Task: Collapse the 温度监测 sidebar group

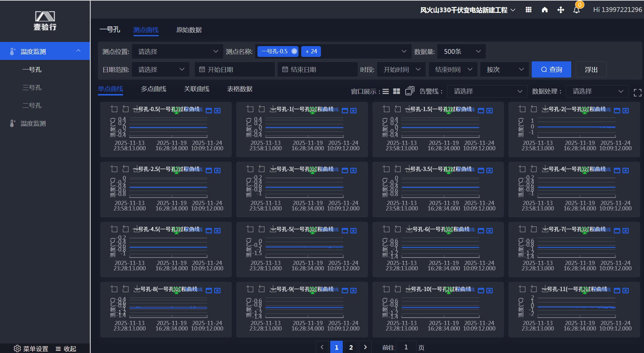Action: (78, 51)
